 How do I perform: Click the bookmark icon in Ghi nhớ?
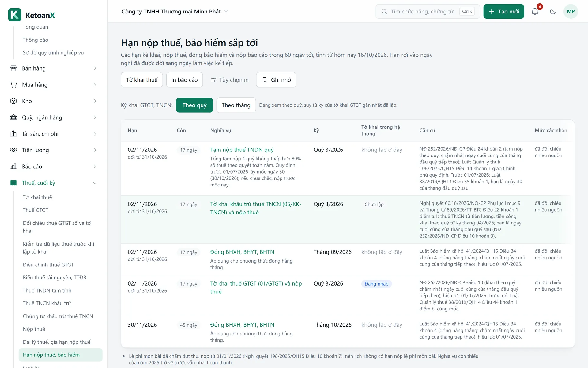(x=265, y=80)
